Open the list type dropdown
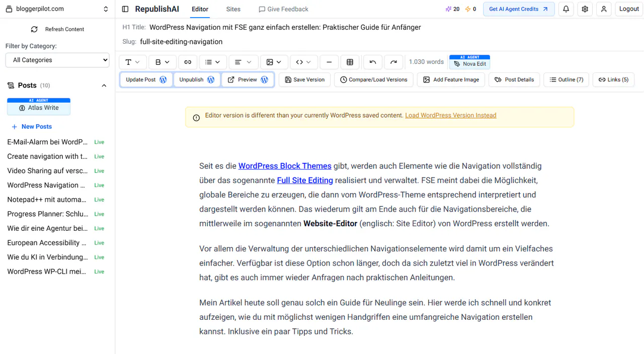The height and width of the screenshot is (354, 644). [213, 62]
